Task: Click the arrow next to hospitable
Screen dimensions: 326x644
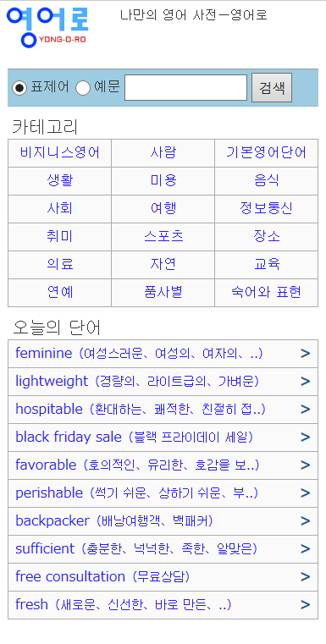Action: (x=305, y=410)
